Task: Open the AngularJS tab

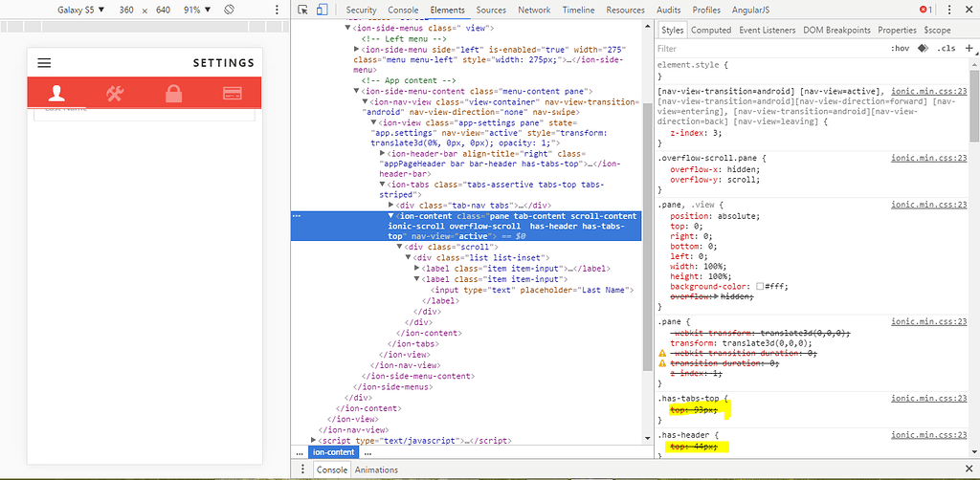Action: click(x=750, y=10)
